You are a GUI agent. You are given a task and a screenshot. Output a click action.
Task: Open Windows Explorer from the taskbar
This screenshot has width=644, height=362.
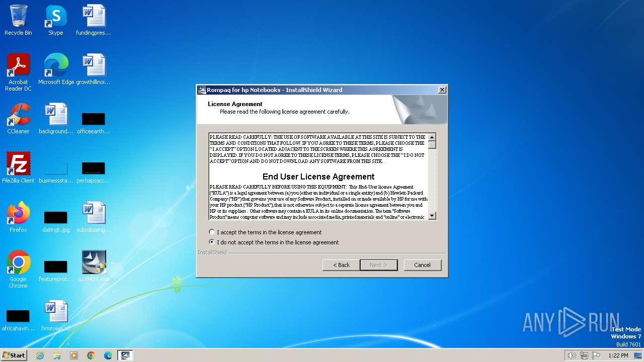click(x=57, y=355)
